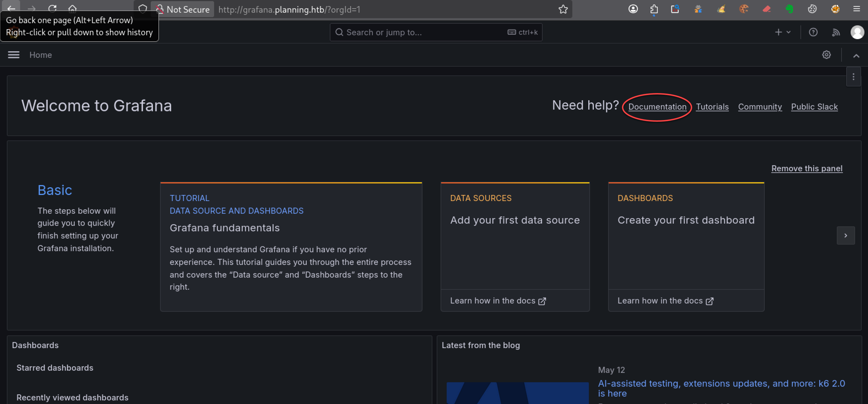Open Firefox account icon in toolbar
Image resolution: width=868 pixels, height=404 pixels.
coord(633,9)
